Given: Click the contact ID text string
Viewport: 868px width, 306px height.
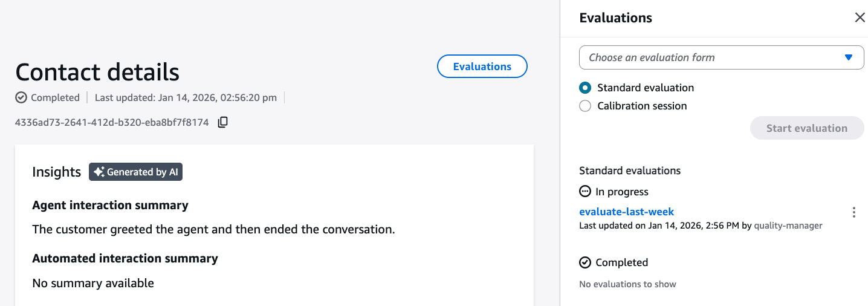Looking at the screenshot, I should coord(112,123).
